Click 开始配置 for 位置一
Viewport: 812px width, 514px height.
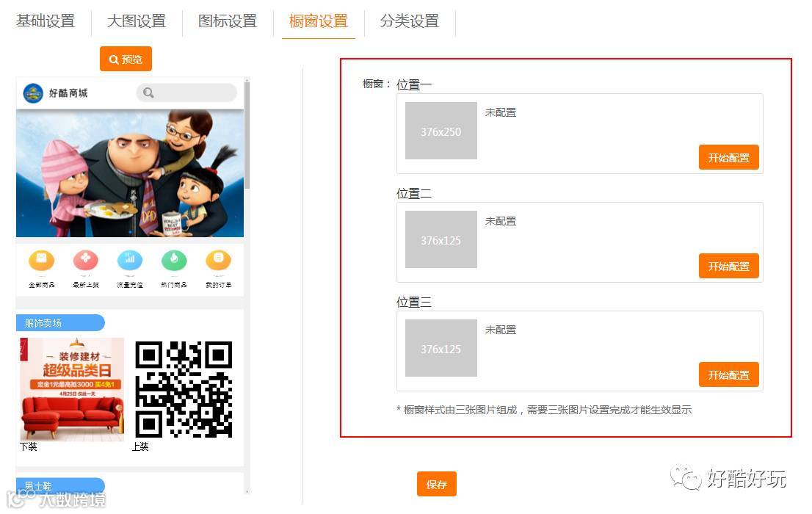(728, 158)
